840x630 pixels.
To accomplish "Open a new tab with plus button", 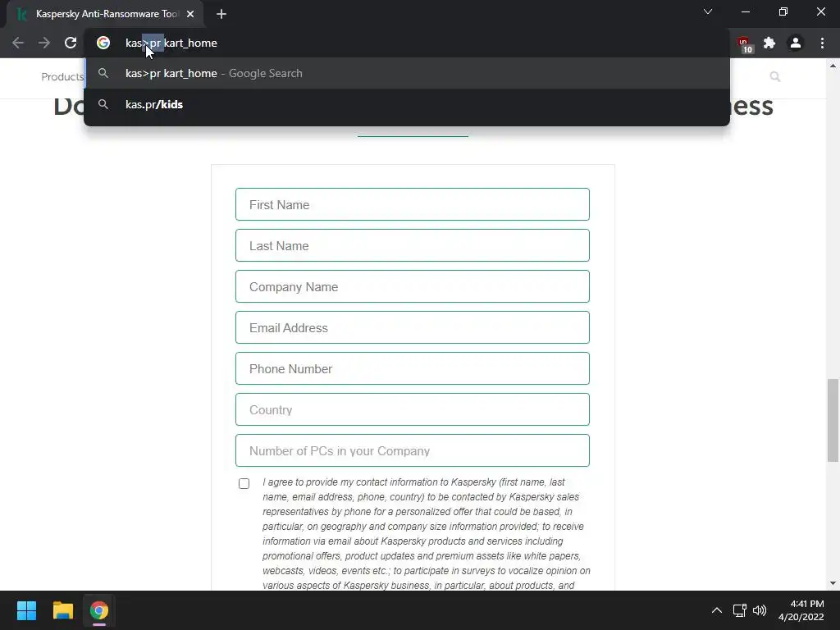I will (x=221, y=14).
